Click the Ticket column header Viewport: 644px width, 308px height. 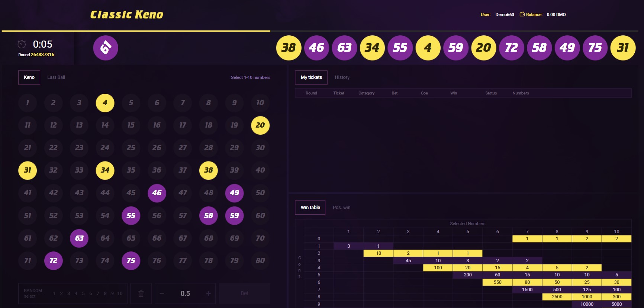(339, 93)
